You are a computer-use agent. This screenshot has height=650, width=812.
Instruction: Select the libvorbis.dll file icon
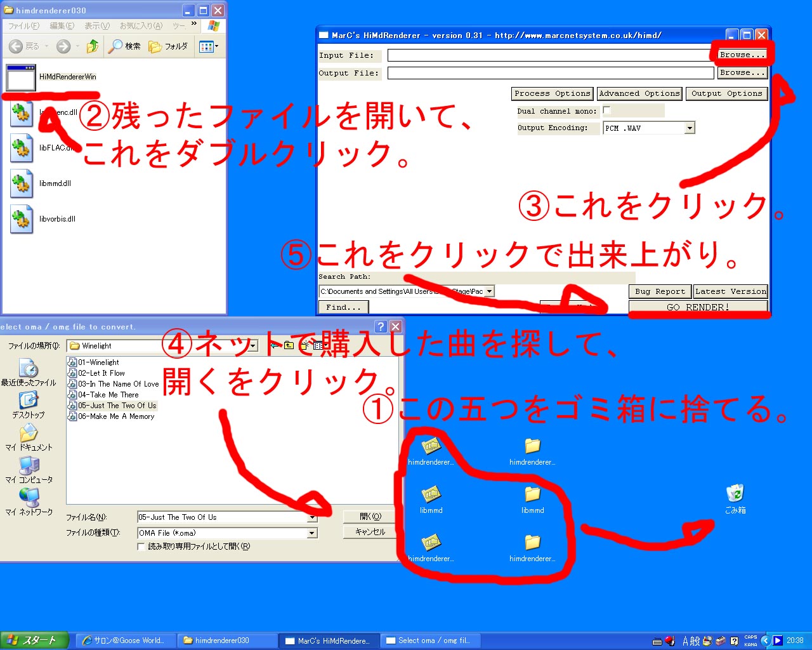22,220
